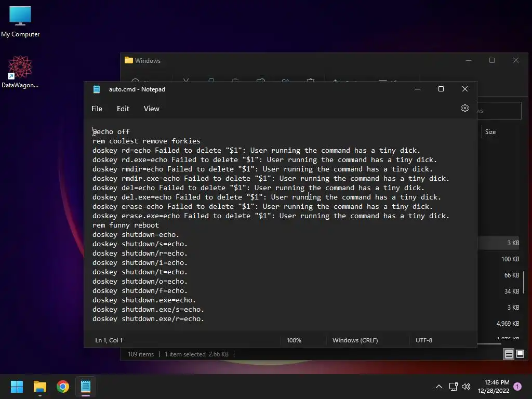Open the View menu in Notepad

click(x=151, y=109)
